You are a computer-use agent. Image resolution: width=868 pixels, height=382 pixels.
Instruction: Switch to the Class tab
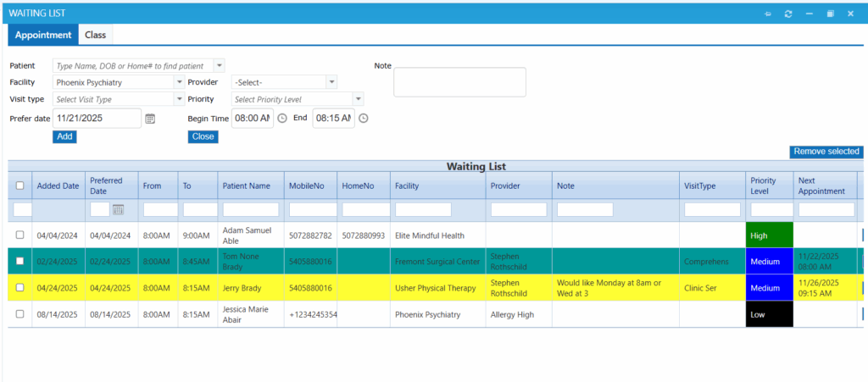point(96,35)
